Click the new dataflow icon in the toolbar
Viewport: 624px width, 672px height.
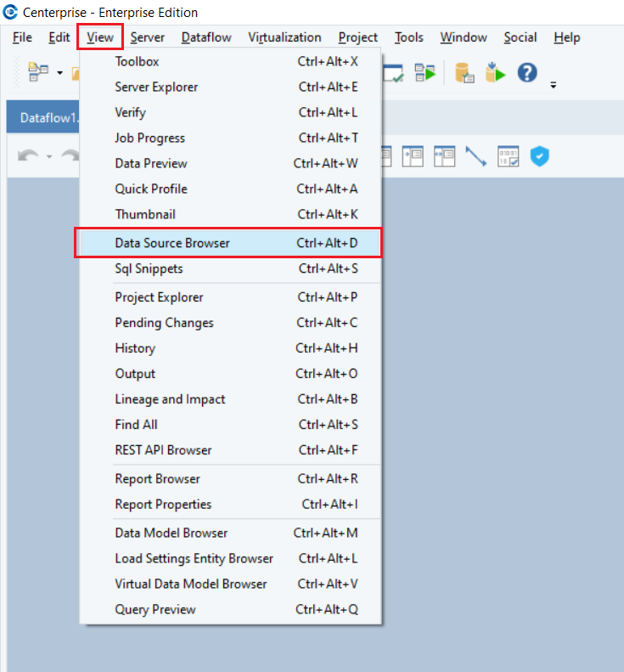(38, 72)
